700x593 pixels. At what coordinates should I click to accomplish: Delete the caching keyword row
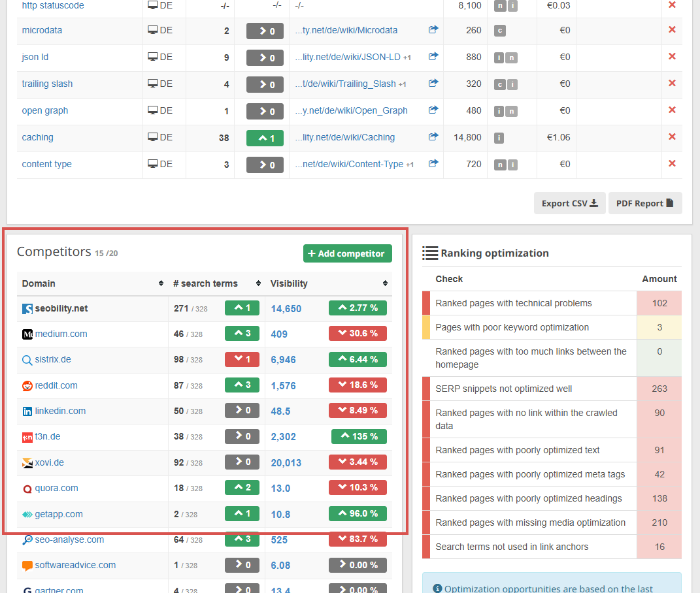click(x=672, y=137)
